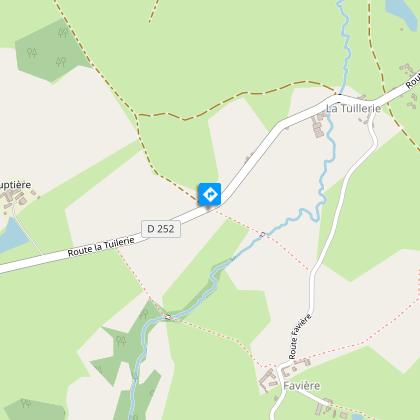Select the D 252 road shield

pyautogui.click(x=161, y=229)
